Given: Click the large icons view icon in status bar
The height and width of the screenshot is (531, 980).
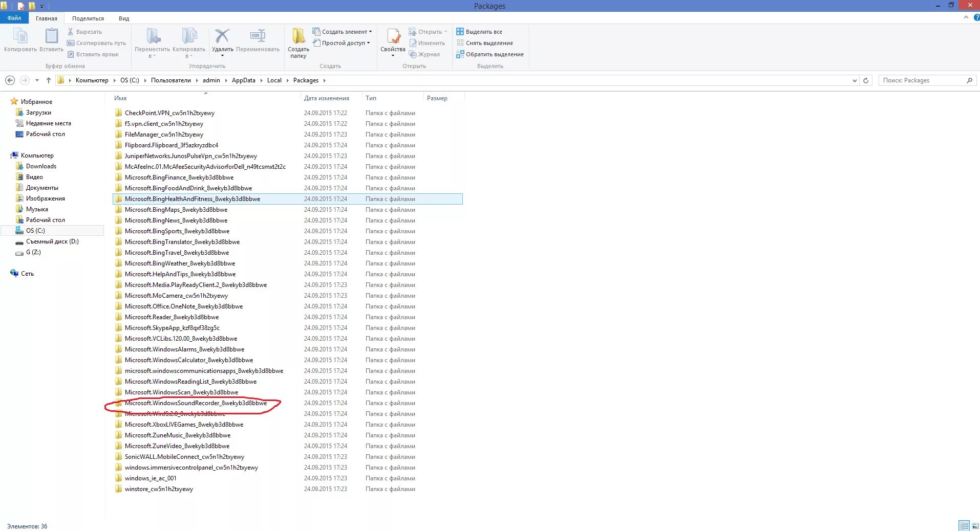Looking at the screenshot, I should click(x=975, y=526).
